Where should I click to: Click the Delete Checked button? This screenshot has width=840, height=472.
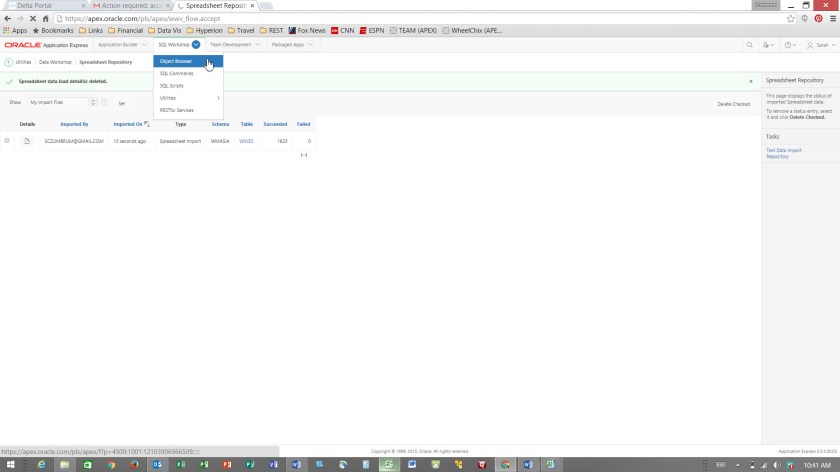[x=733, y=104]
